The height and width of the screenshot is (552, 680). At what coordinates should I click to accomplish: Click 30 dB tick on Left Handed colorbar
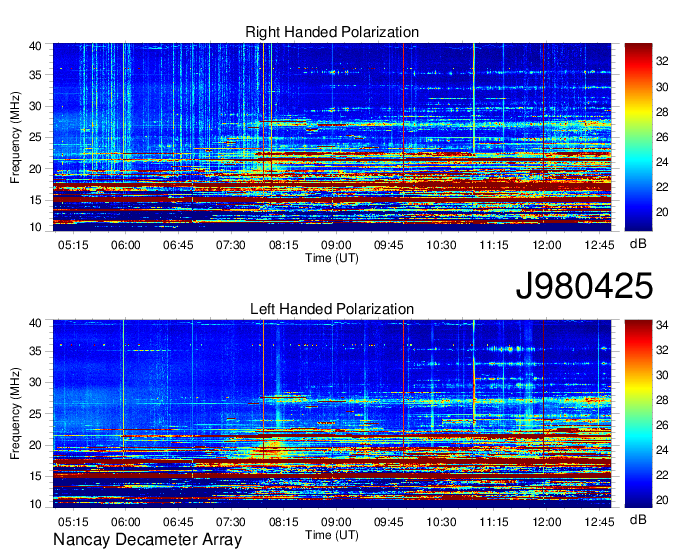coord(662,375)
